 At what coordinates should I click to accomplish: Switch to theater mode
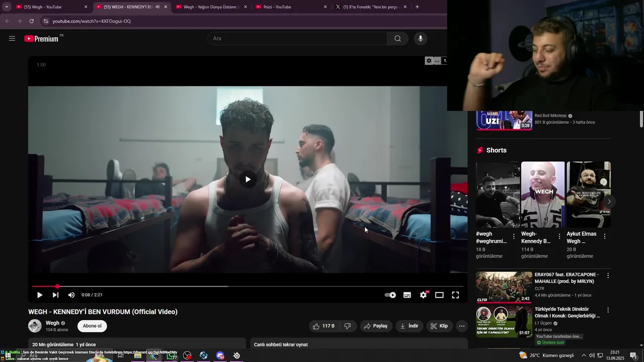click(439, 295)
